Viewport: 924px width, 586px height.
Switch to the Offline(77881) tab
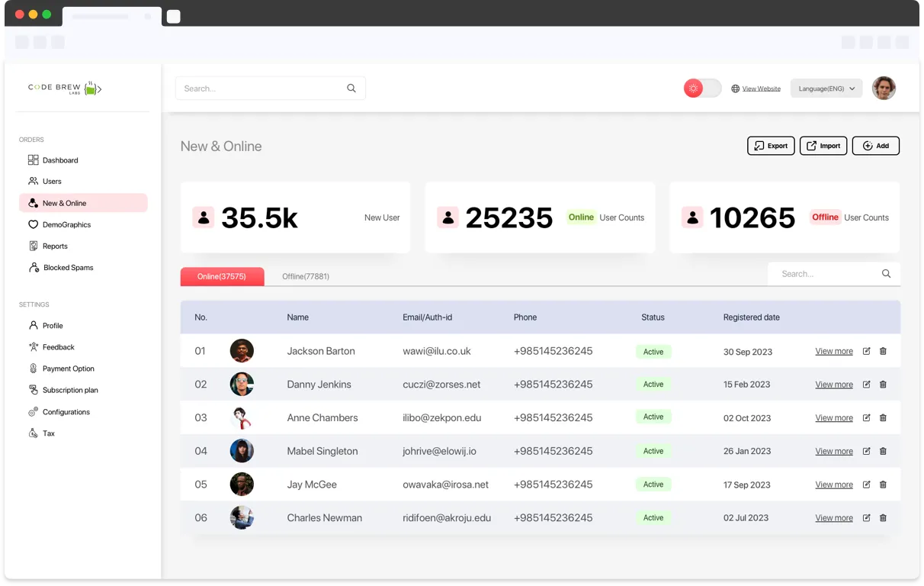(x=306, y=276)
